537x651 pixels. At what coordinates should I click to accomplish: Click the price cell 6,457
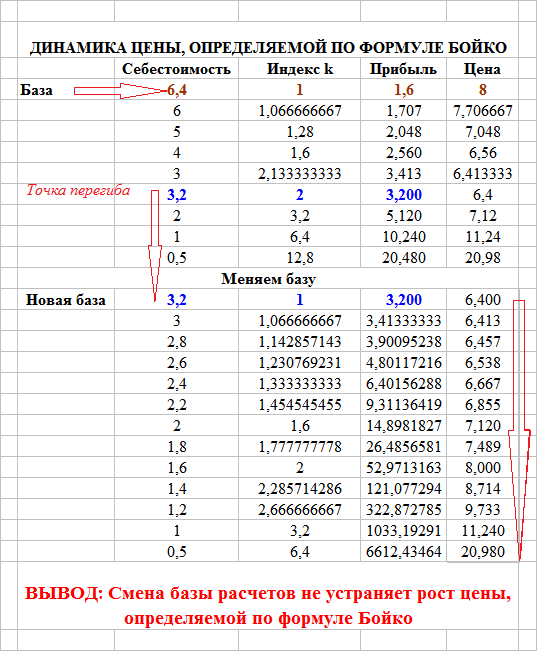point(482,341)
